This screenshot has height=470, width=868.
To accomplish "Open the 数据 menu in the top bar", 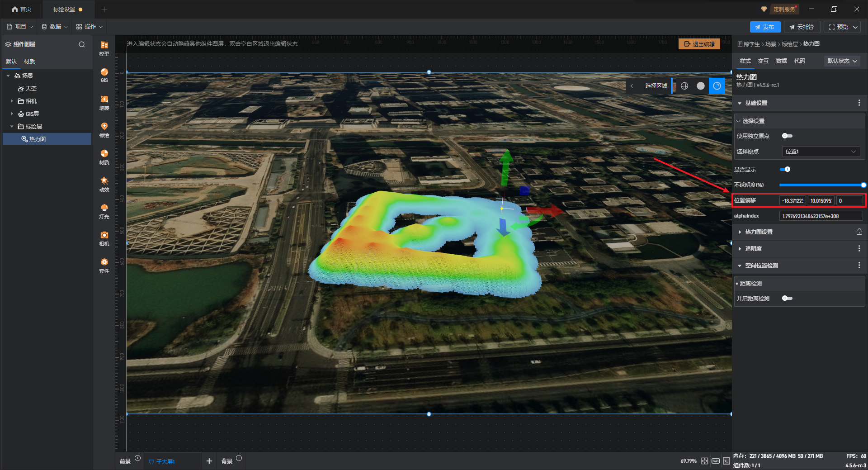I will [55, 27].
